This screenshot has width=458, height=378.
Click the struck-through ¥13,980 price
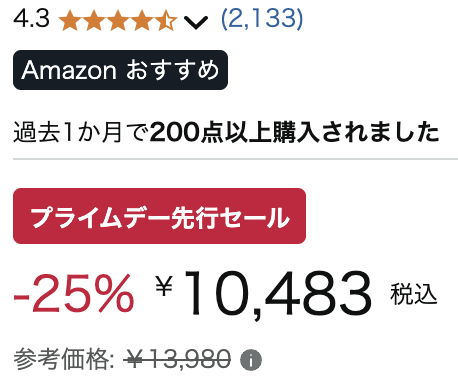pyautogui.click(x=177, y=360)
